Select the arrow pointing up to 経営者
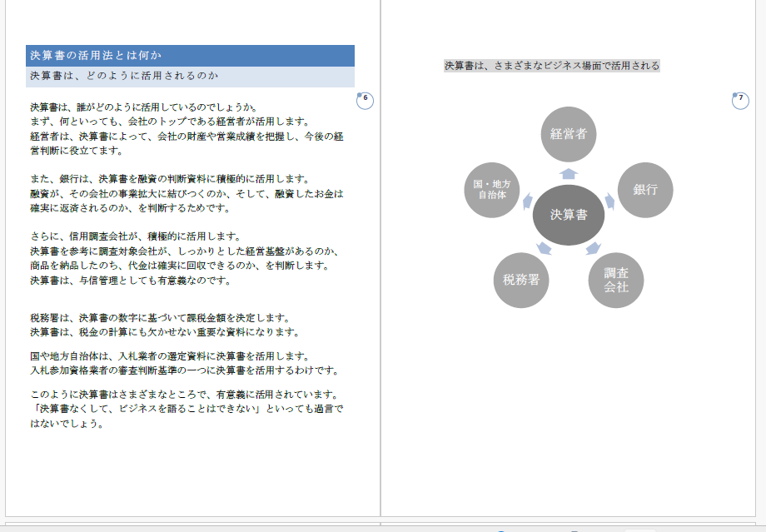This screenshot has width=766, height=532. [x=568, y=173]
